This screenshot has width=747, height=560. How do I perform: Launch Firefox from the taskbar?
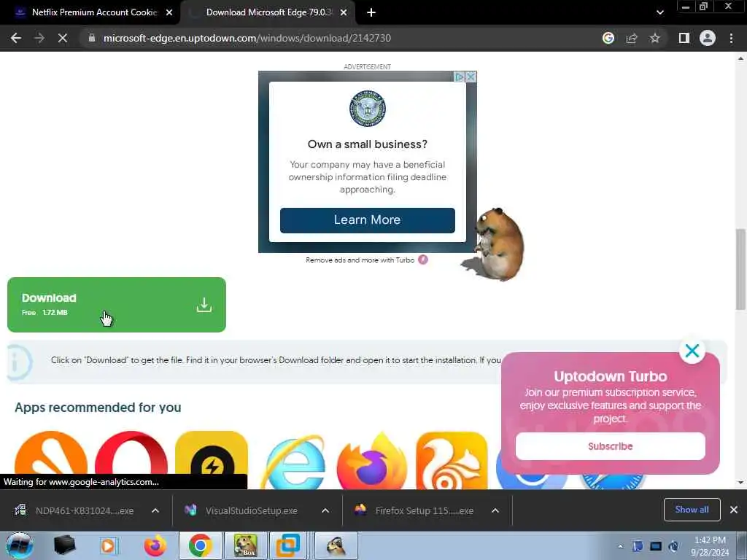pyautogui.click(x=155, y=545)
